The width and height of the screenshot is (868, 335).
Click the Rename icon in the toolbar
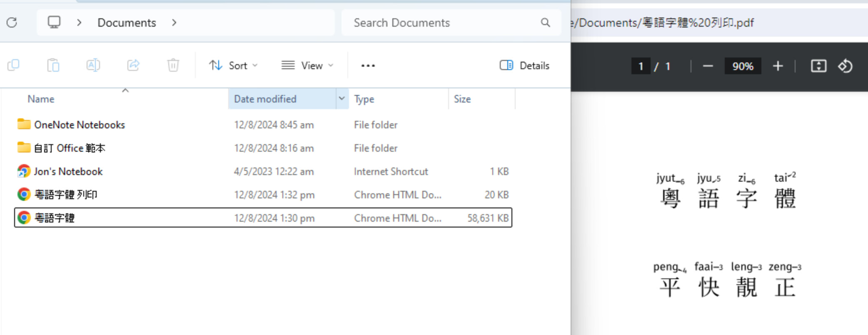(93, 65)
